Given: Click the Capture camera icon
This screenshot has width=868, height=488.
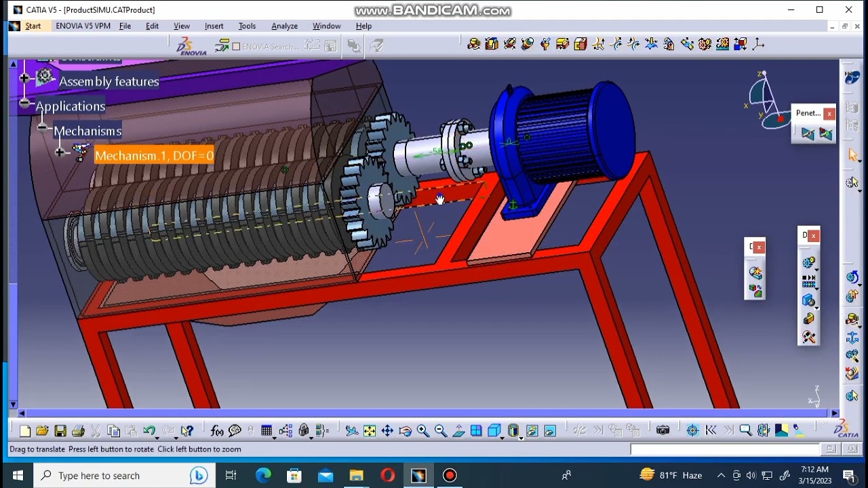Looking at the screenshot, I should point(663,430).
